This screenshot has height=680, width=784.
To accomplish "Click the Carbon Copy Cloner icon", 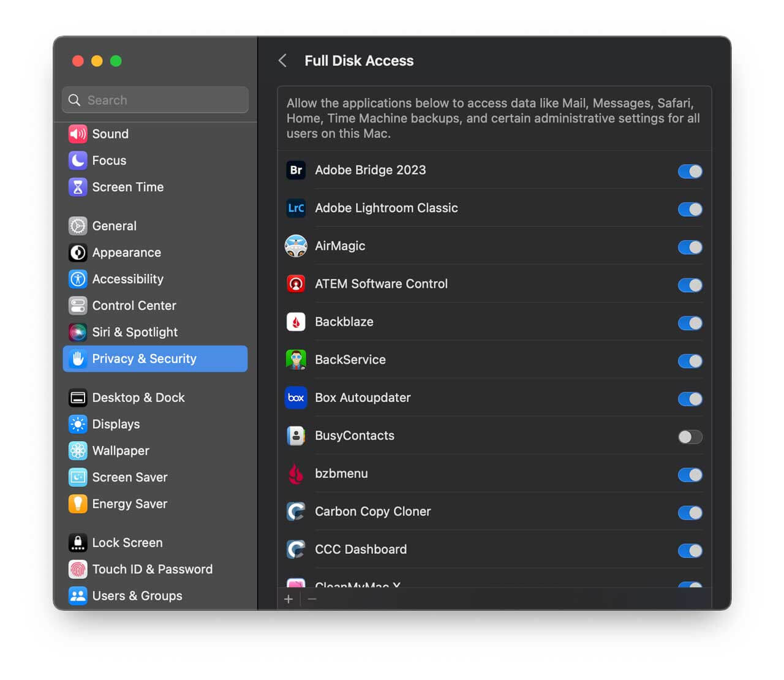I will 296,512.
